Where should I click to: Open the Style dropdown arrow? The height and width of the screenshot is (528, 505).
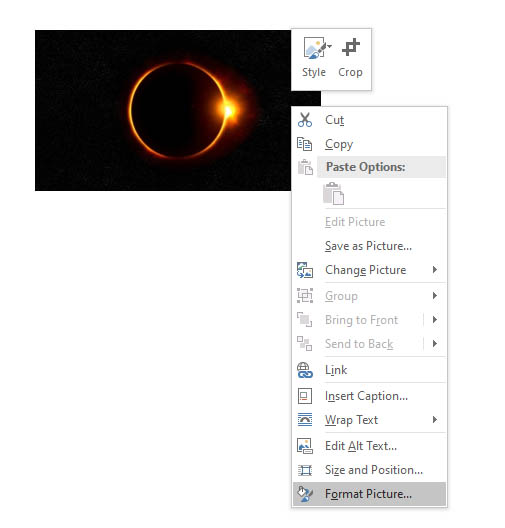coord(330,46)
